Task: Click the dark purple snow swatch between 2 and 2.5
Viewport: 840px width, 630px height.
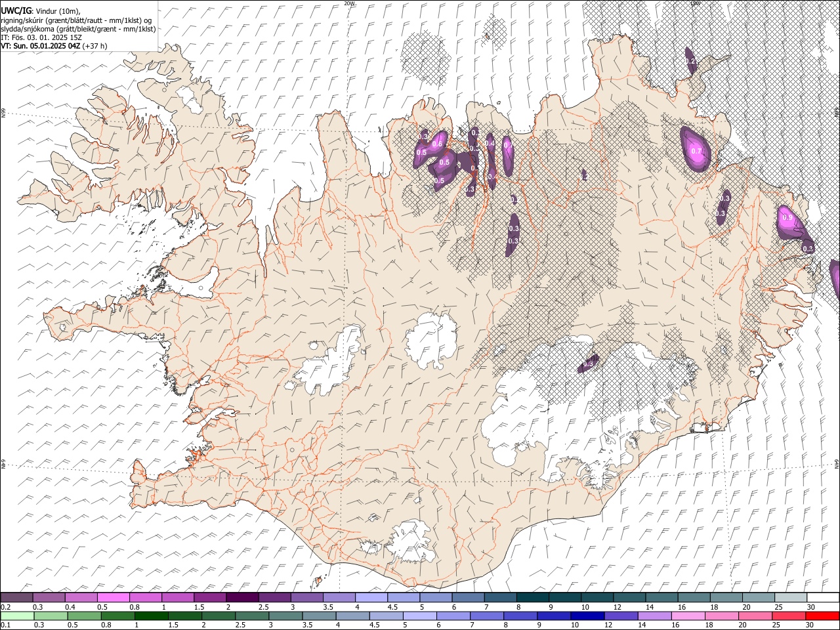Action: point(242,598)
